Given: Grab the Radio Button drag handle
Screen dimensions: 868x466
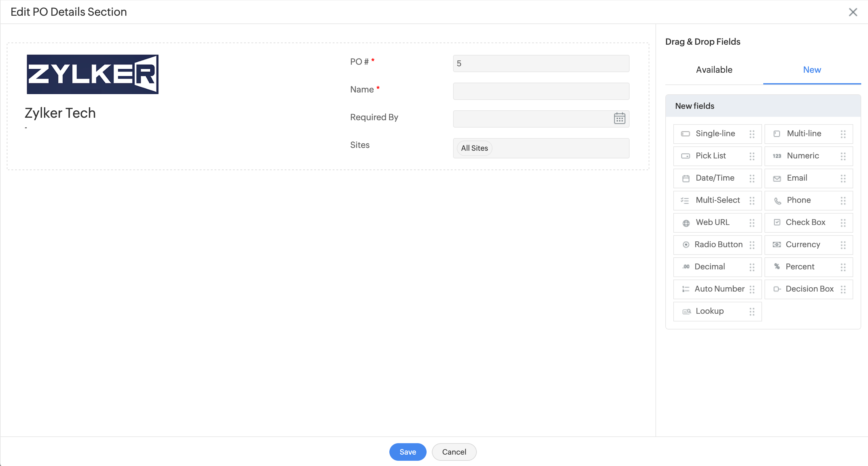Looking at the screenshot, I should 752,245.
